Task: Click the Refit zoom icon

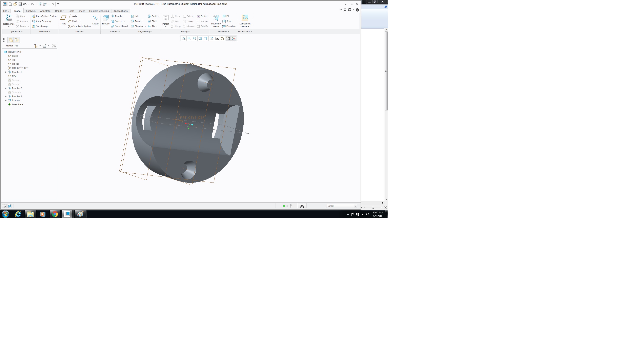Action: pyautogui.click(x=184, y=39)
